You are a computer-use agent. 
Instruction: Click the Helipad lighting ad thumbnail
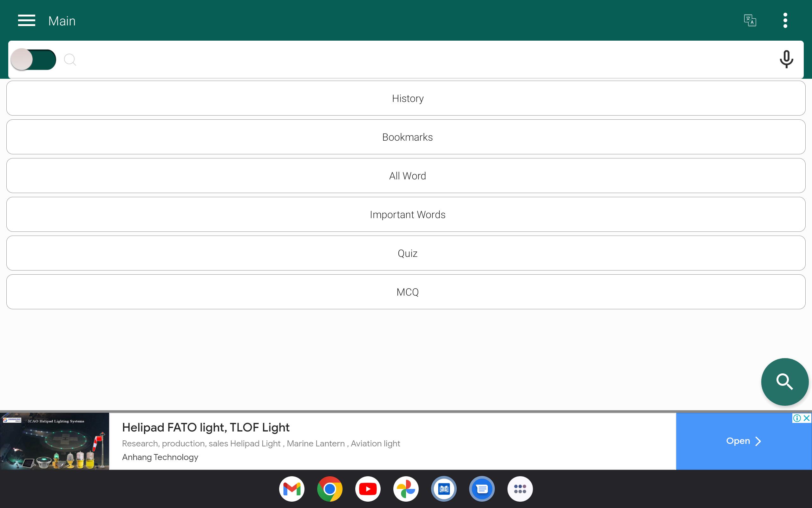(55, 441)
